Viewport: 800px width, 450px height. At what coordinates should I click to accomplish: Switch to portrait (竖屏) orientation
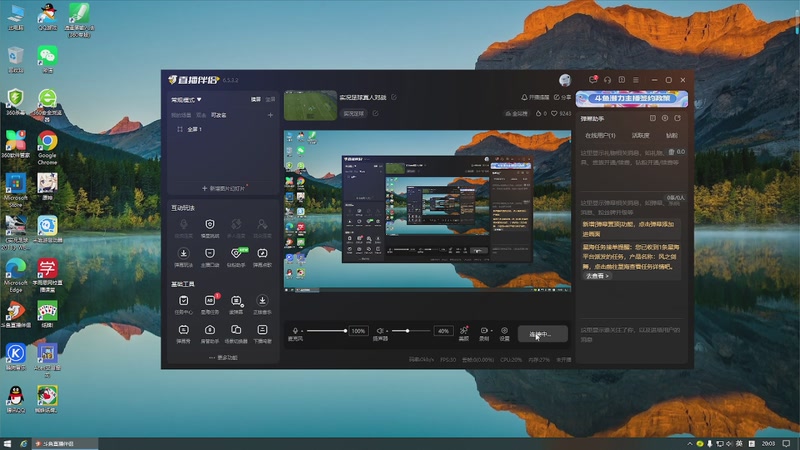click(x=270, y=99)
